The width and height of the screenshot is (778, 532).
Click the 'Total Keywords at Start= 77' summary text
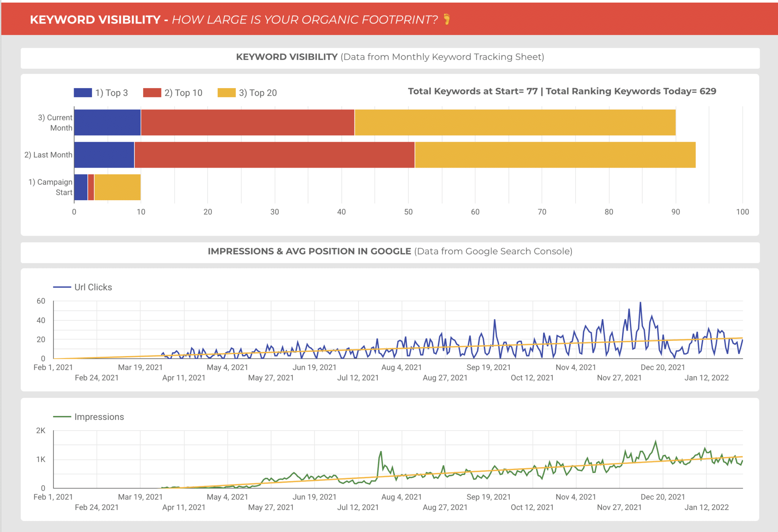point(473,91)
